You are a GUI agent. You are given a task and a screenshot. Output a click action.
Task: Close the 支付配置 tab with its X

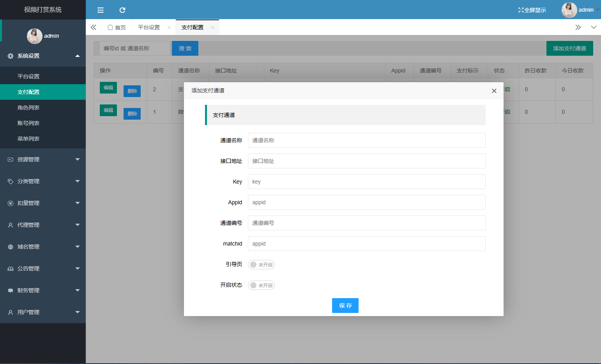tap(212, 27)
